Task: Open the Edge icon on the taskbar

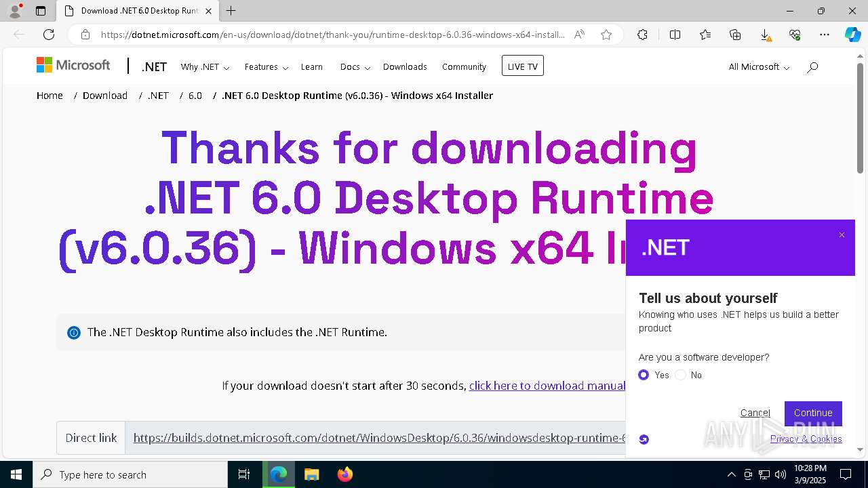Action: point(278,474)
